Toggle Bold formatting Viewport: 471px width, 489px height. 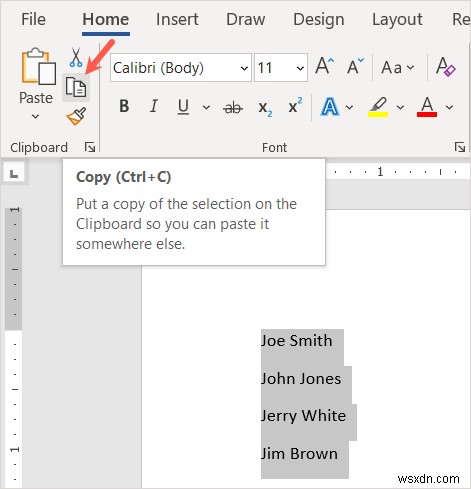pyautogui.click(x=124, y=107)
